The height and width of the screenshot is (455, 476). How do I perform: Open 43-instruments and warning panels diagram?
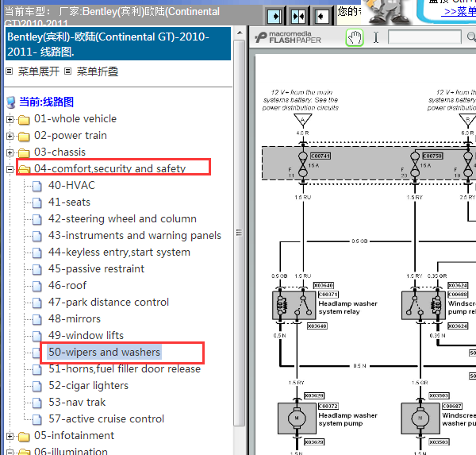click(x=135, y=235)
